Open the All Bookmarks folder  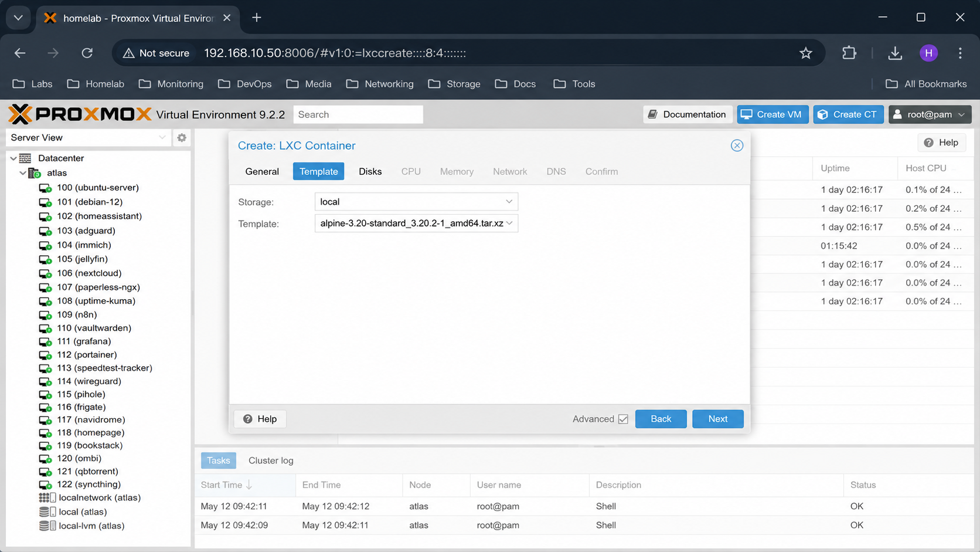click(926, 84)
